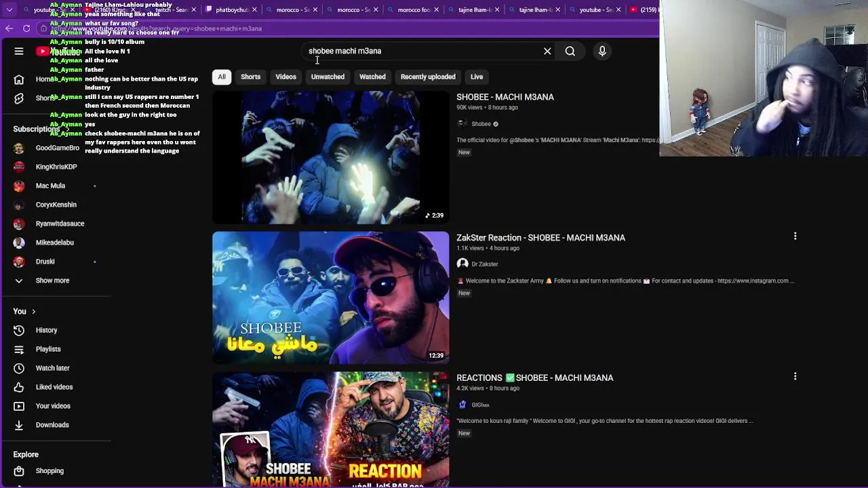Select the Videos filter chip
This screenshot has width=868, height=488.
click(x=285, y=77)
